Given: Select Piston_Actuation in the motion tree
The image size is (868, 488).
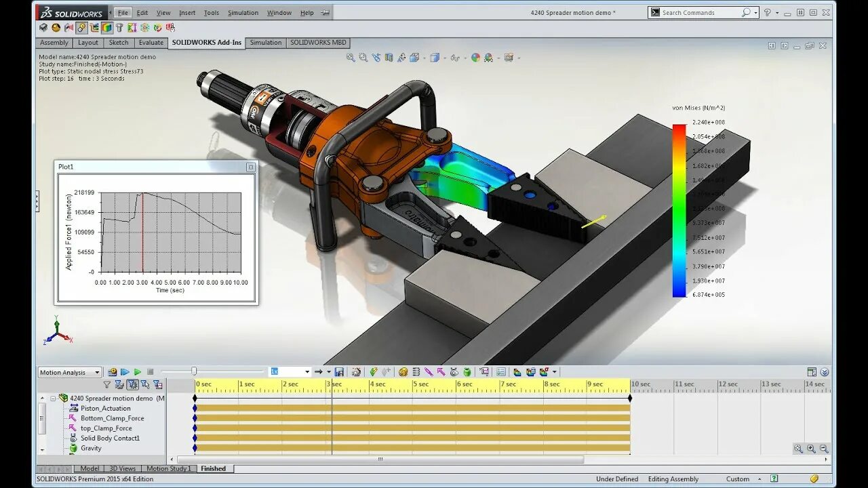Looking at the screenshot, I should [105, 409].
